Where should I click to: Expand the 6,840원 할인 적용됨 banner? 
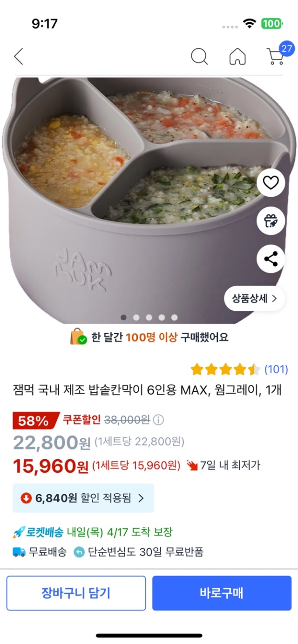click(x=83, y=498)
